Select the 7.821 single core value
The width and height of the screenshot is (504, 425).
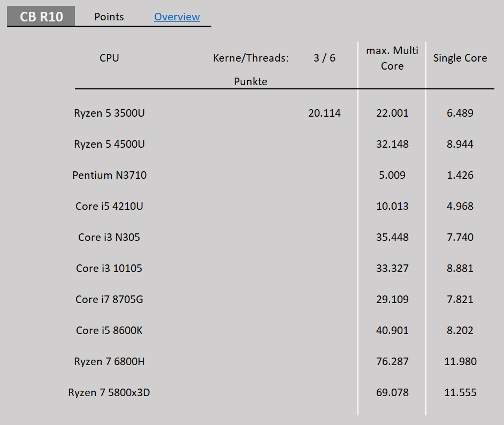pos(460,299)
